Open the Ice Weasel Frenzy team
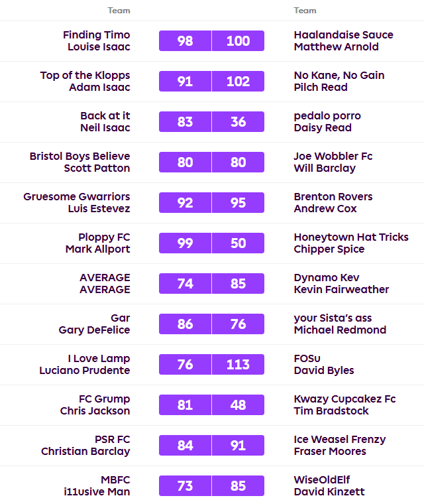This screenshot has height=504, width=424. point(339,440)
